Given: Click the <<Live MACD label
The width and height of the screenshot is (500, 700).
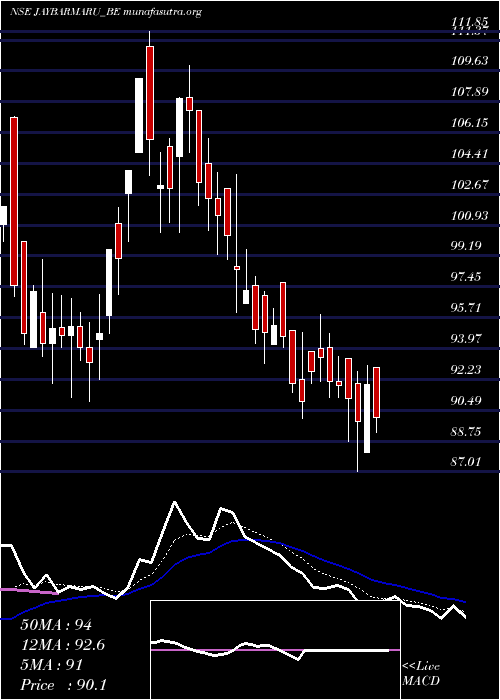Looking at the screenshot, I should 421,674.
